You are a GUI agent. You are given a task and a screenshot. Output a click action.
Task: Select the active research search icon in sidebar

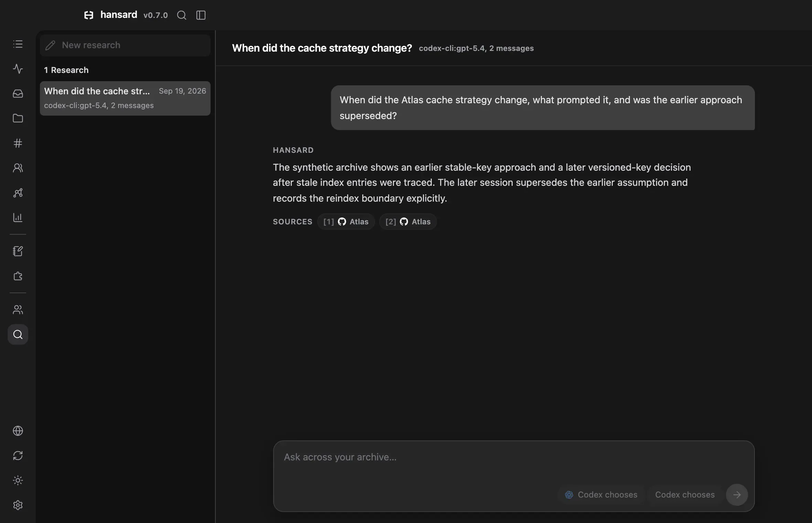[x=18, y=334]
